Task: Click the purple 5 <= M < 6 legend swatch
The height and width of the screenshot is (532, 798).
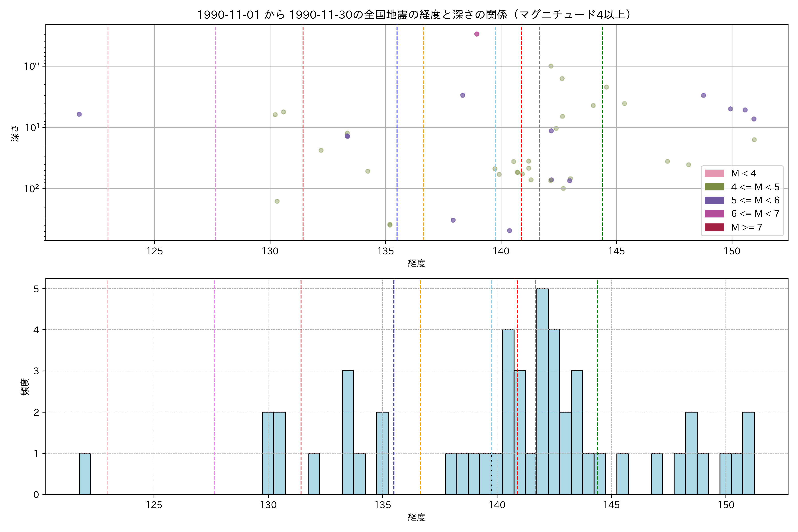Action: tap(714, 200)
